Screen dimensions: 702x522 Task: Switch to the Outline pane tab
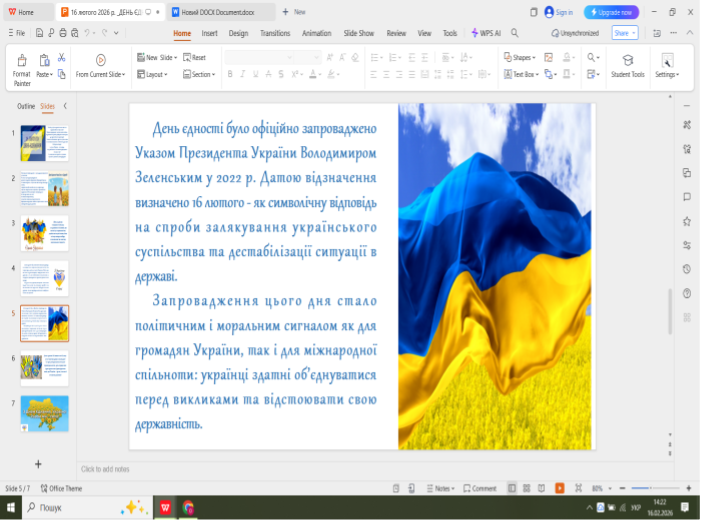[27, 105]
